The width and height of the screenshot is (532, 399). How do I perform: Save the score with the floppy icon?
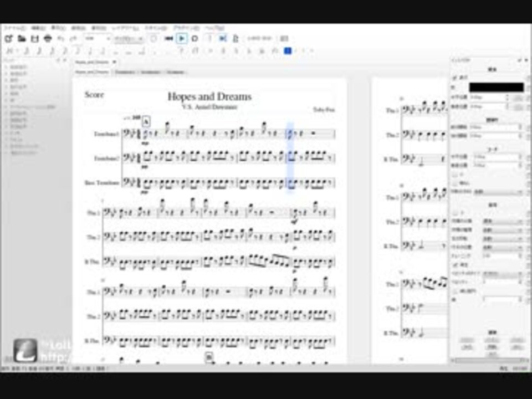pyautogui.click(x=34, y=39)
